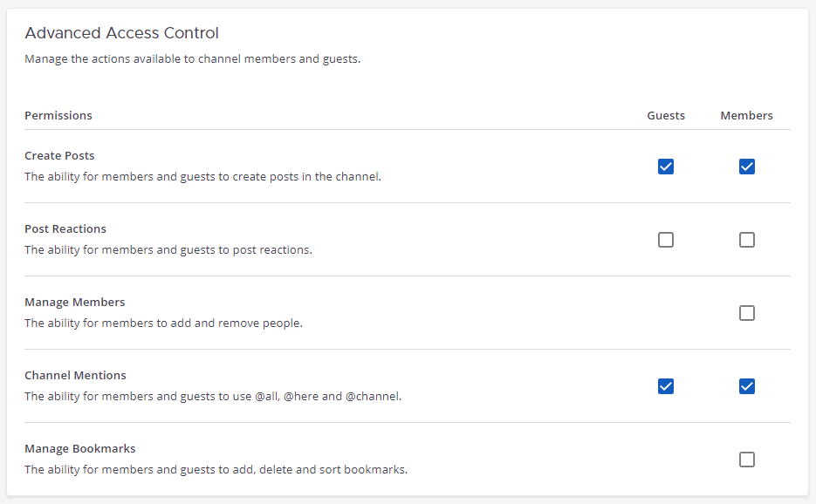
Task: Check Post Reactions for Members
Action: [x=747, y=240]
